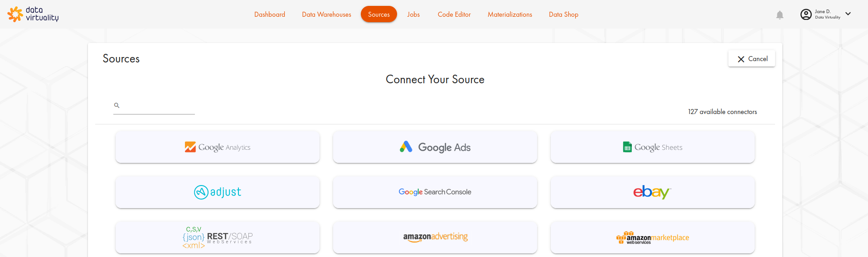
Task: Click the search magnifier icon
Action: 116,105
